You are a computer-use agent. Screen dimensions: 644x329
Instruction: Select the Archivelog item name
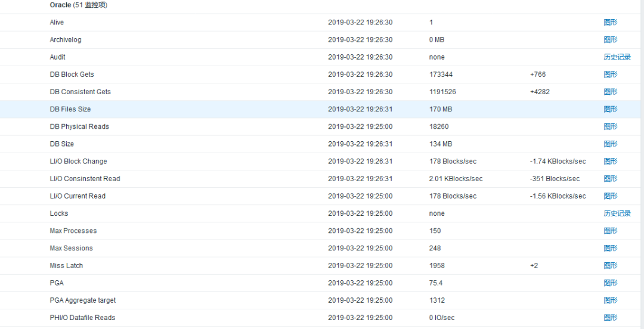click(66, 40)
